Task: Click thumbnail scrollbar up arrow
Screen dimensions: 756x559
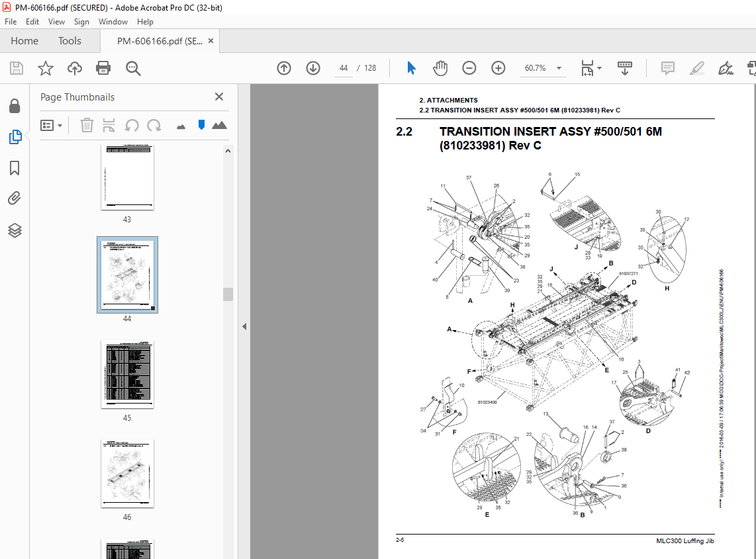Action: tap(228, 151)
